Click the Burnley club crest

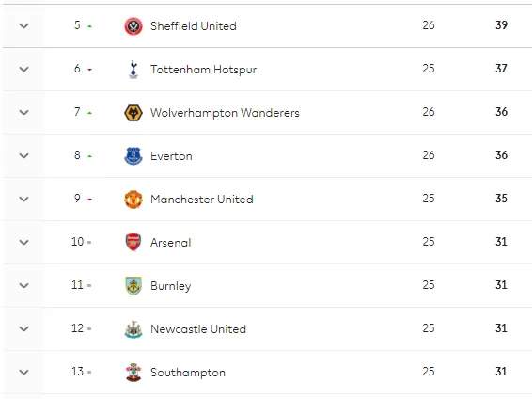[133, 286]
